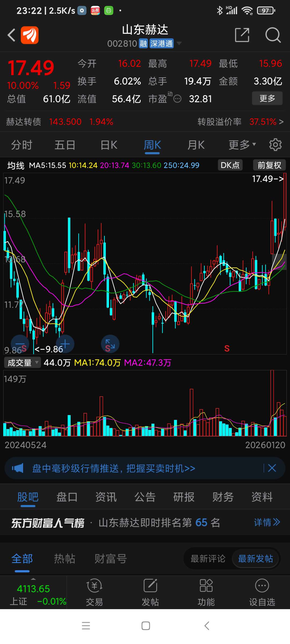Zoom in chart with plus button
This screenshot has width=290, height=644.
coord(65,344)
